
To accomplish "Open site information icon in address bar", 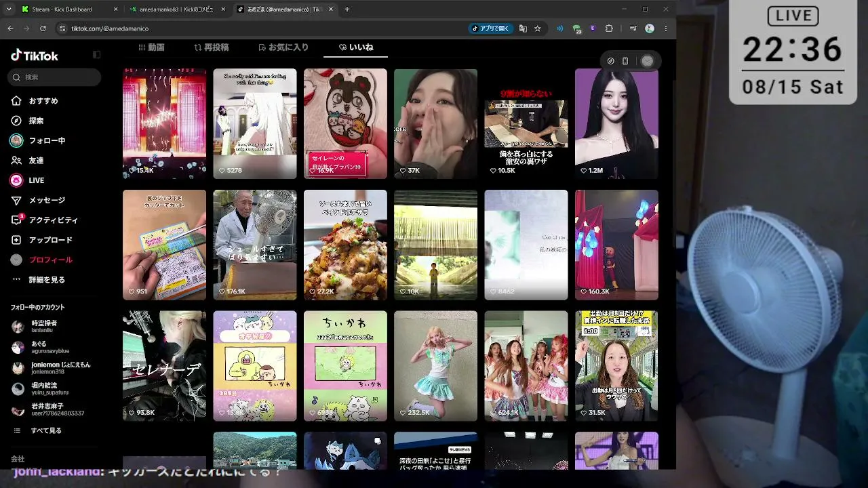I will [x=62, y=28].
